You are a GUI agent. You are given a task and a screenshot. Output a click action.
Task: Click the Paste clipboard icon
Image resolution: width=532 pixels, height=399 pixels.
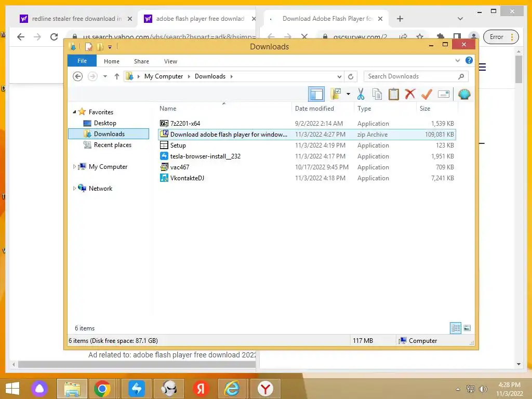tap(393, 94)
